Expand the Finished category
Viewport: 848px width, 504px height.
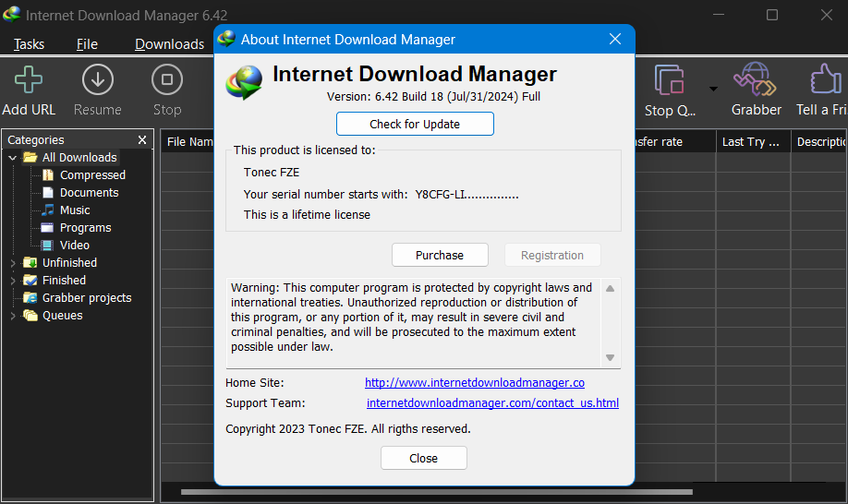[12, 281]
